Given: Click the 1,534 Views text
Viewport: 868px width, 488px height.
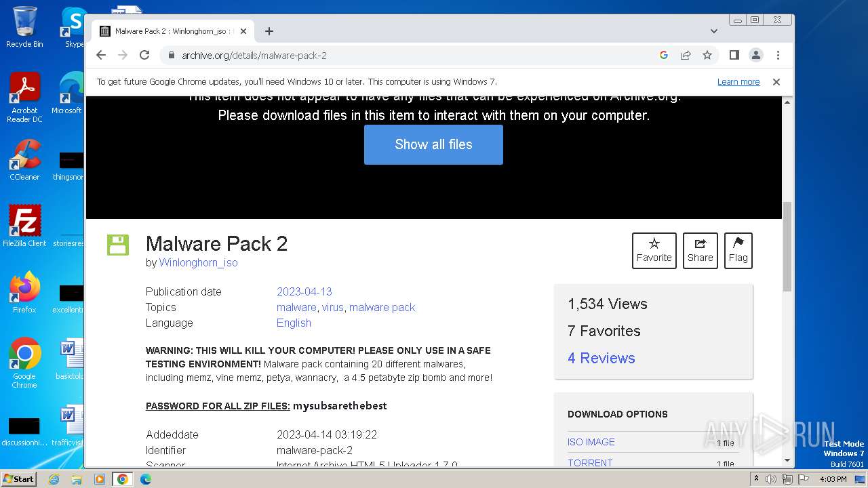Looking at the screenshot, I should pos(608,304).
